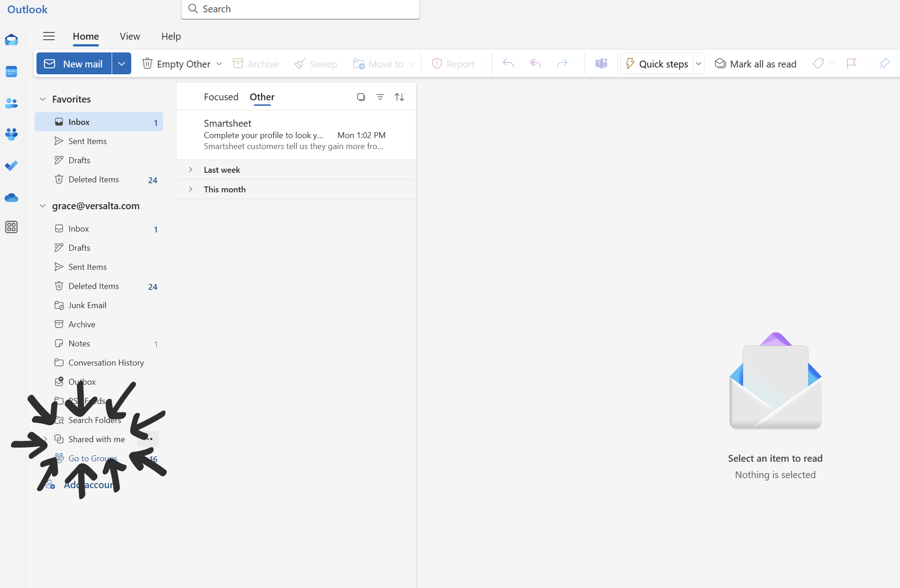
Task: Open the Junk Email folder
Action: [87, 305]
